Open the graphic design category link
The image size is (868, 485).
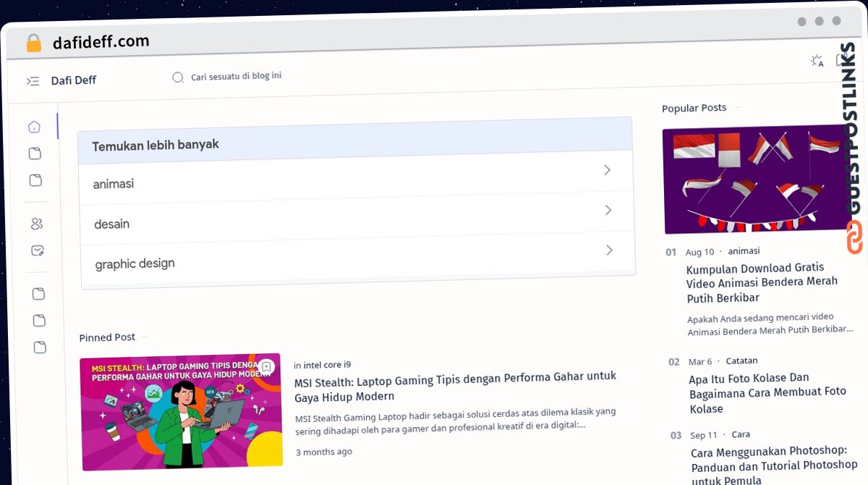tap(135, 264)
